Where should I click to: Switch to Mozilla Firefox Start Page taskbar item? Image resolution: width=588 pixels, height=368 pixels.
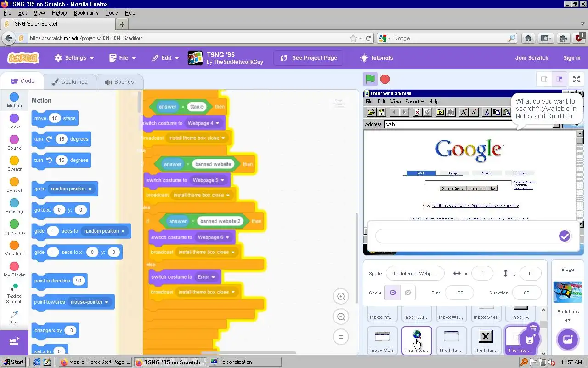(96, 362)
